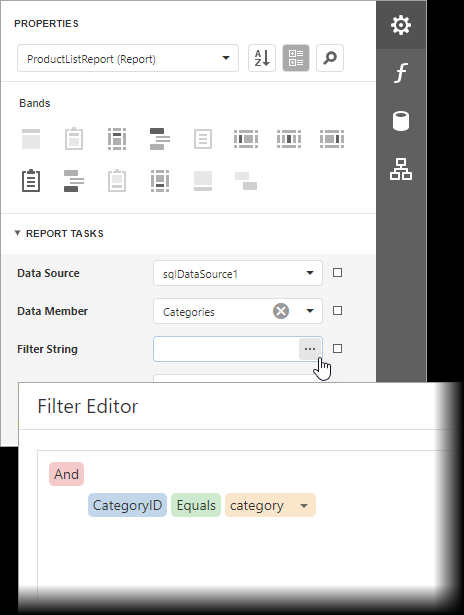Add a Group Header band
Viewport: 464px width, 615px height.
[x=160, y=139]
